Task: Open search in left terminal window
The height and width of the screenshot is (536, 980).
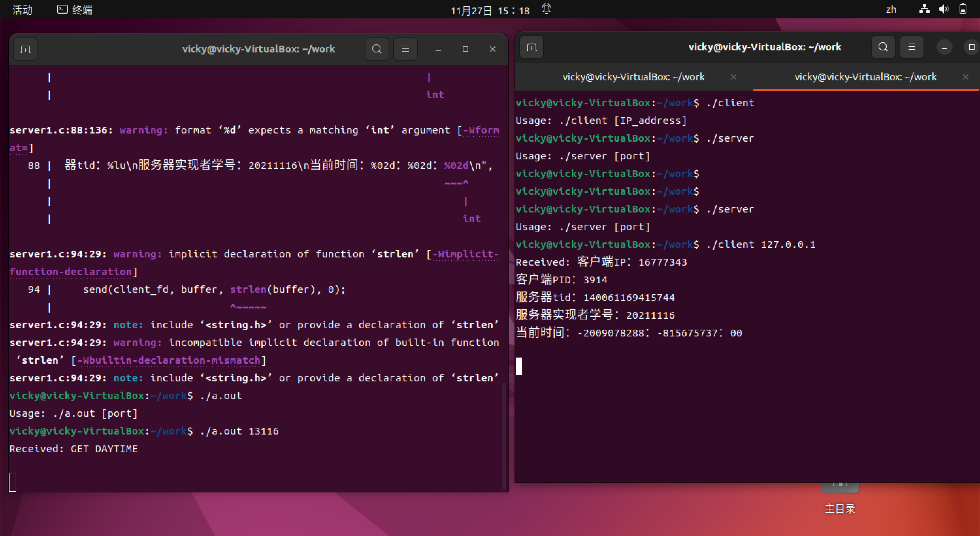Action: click(x=377, y=49)
